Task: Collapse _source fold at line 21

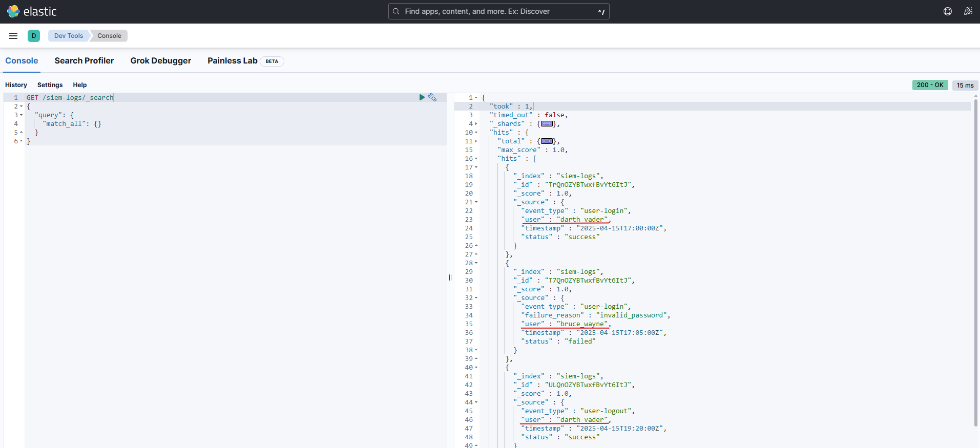Action: (x=476, y=202)
